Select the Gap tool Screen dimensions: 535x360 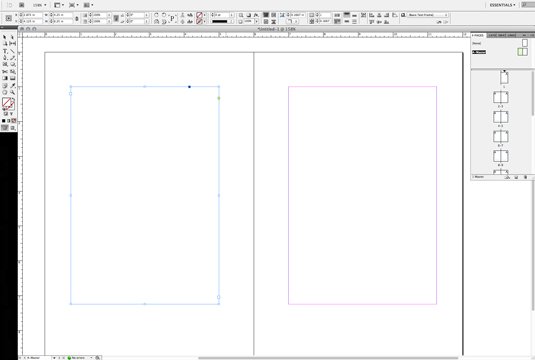[x=12, y=44]
